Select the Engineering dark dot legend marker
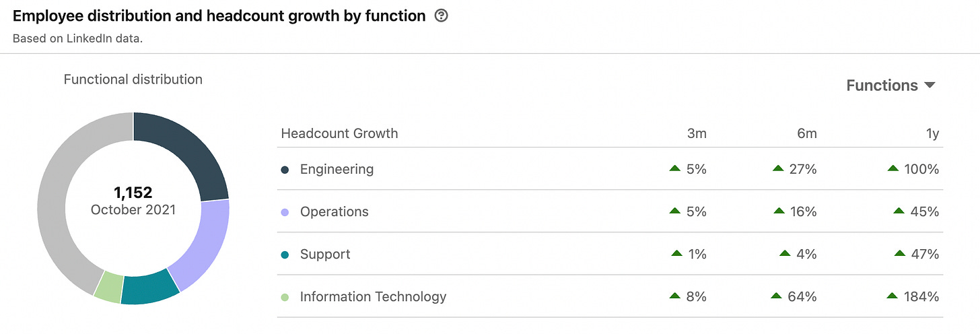980x334 pixels. (285, 170)
